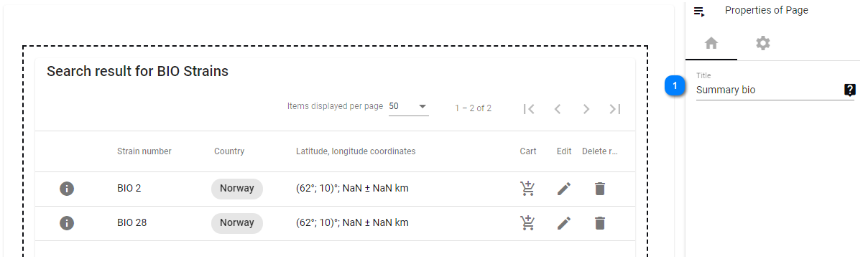
Task: Sort by Strain number column header
Action: [144, 151]
